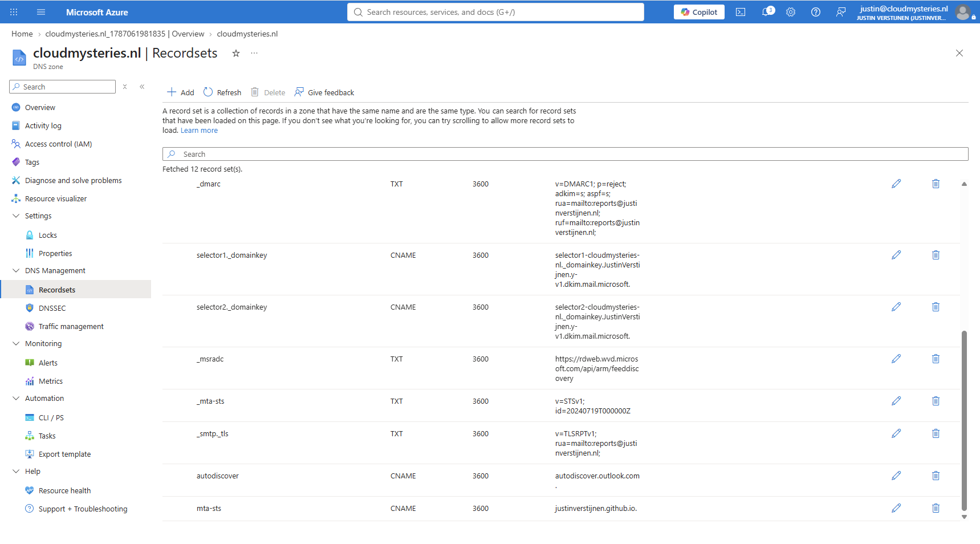Go to Home via the breadcrumb

tap(22, 34)
